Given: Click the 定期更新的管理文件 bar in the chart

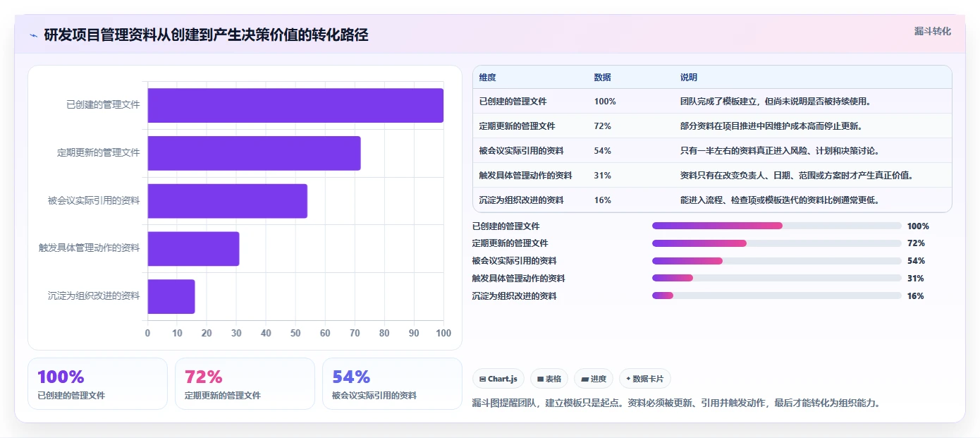Looking at the screenshot, I should pyautogui.click(x=254, y=153).
